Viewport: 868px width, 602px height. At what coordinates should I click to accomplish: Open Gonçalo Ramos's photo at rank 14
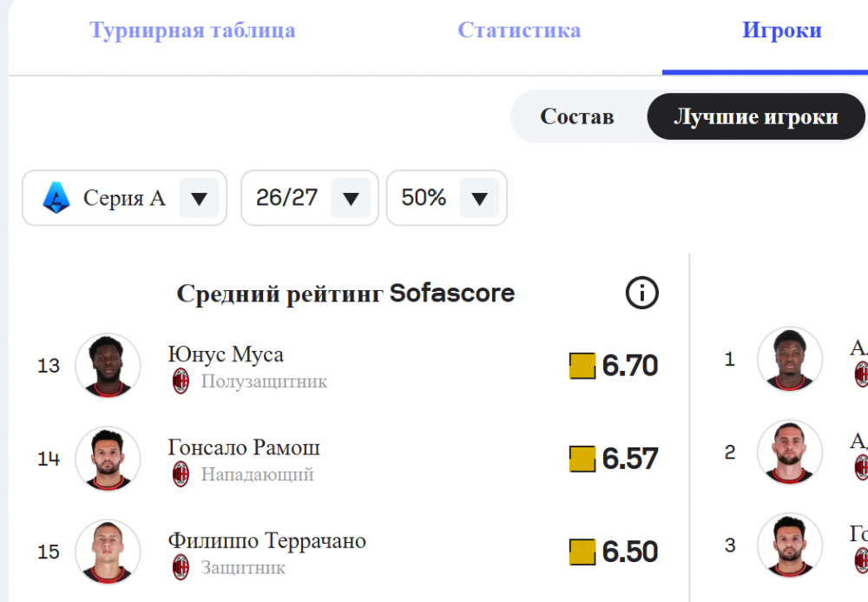[x=108, y=459]
